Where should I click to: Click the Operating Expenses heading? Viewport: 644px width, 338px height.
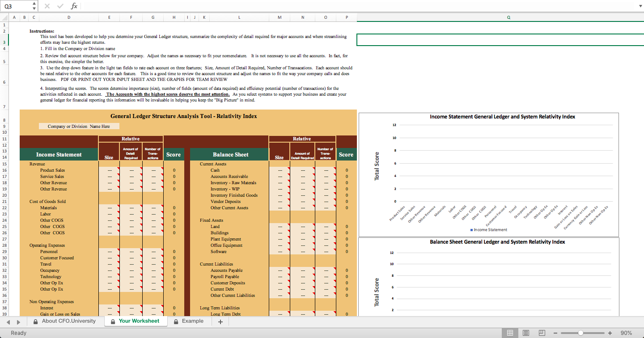(x=47, y=245)
